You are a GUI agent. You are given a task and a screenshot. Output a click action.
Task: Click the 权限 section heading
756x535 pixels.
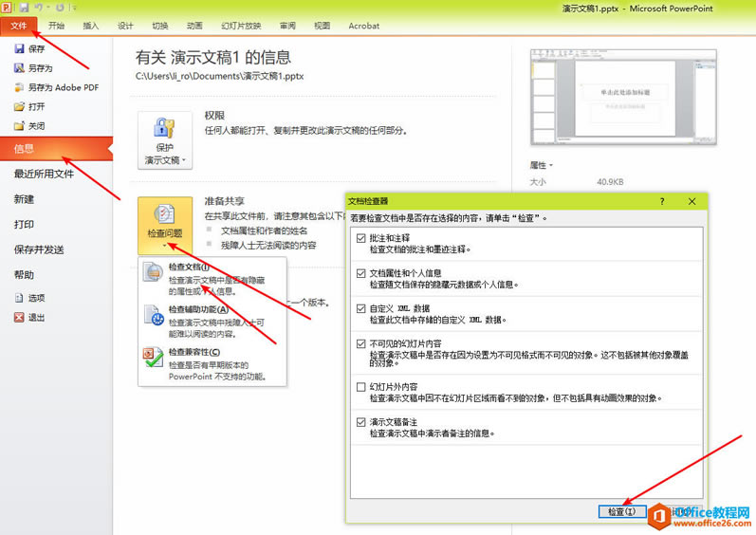pos(214,116)
